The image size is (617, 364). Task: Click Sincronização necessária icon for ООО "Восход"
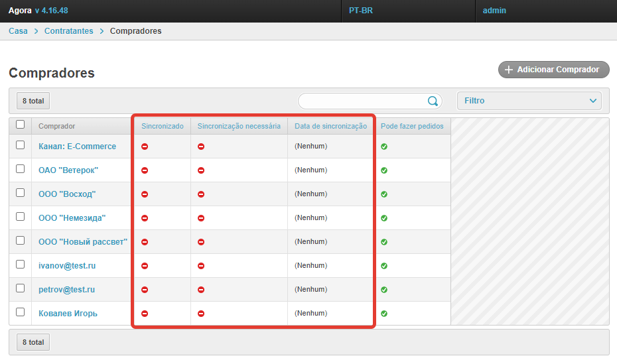click(201, 194)
